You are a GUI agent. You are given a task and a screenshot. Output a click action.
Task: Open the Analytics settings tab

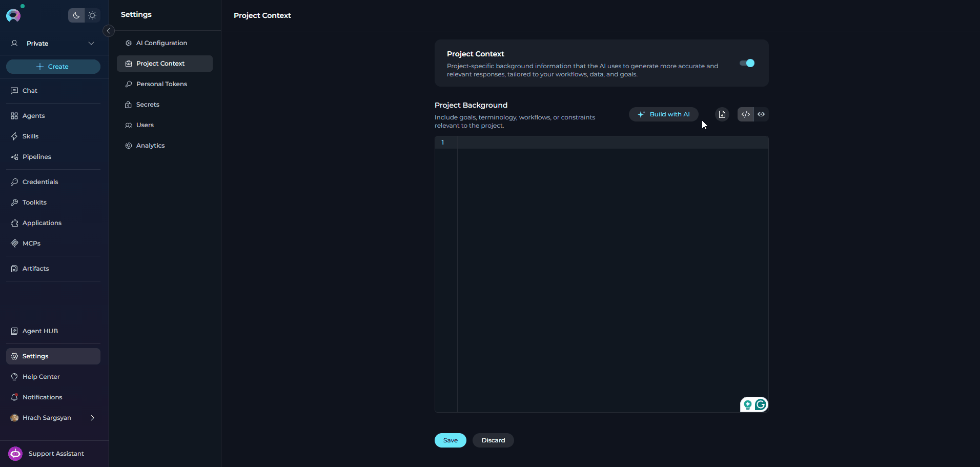(x=165, y=146)
